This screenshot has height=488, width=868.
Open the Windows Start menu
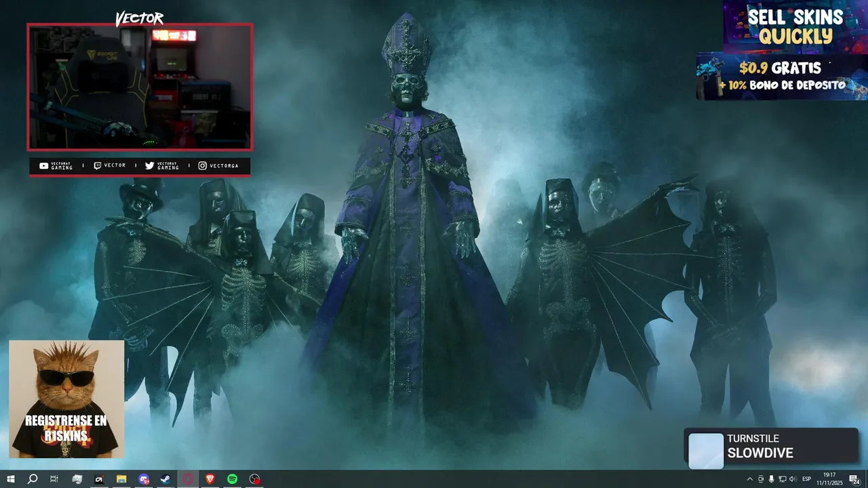tap(11, 479)
